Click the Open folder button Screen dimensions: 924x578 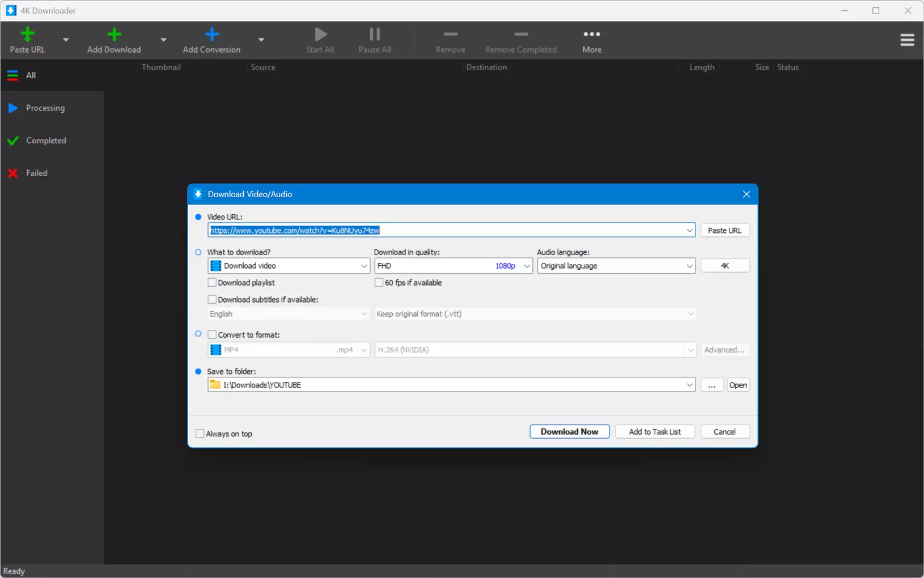pyautogui.click(x=738, y=385)
